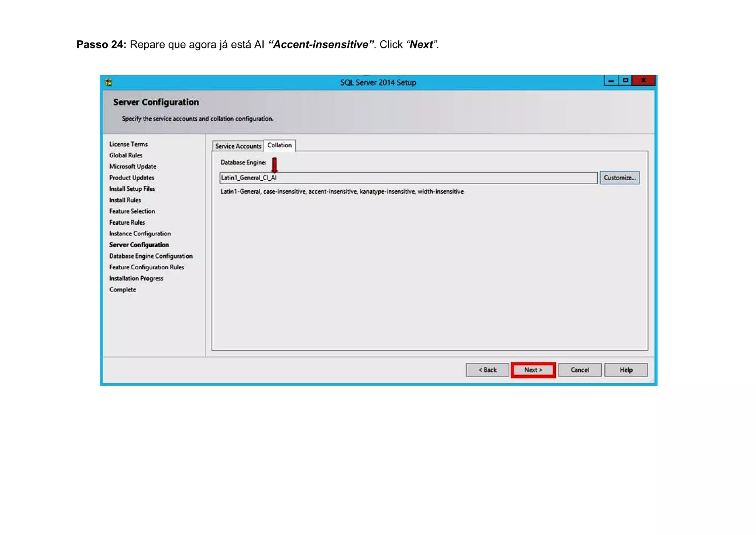Image resolution: width=756 pixels, height=535 pixels.
Task: Select Server Configuration step in sidebar
Action: (x=139, y=245)
